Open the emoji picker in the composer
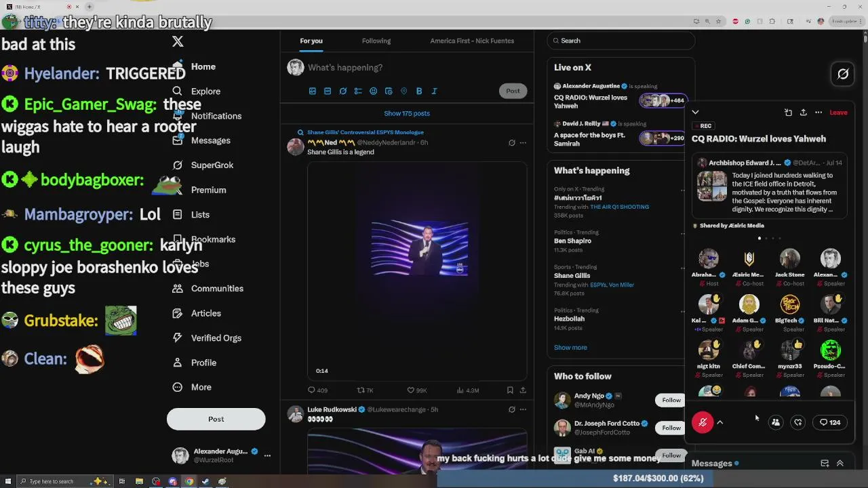This screenshot has height=488, width=868. [x=373, y=91]
